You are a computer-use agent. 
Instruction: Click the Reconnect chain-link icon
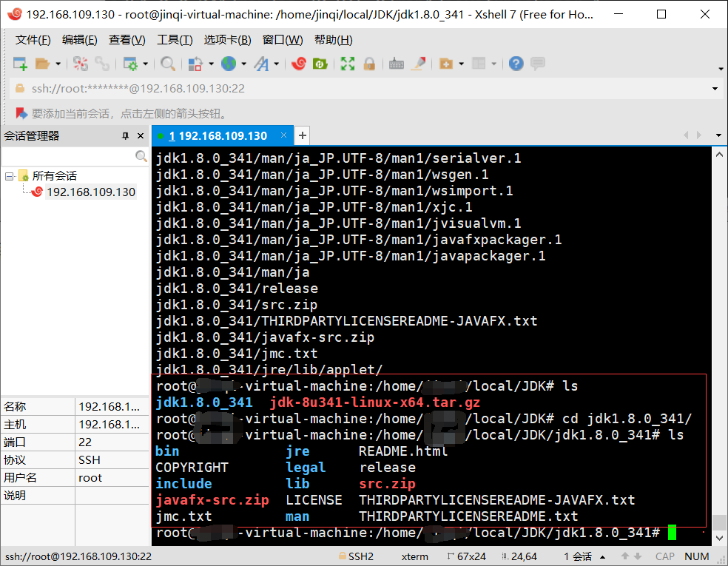click(102, 64)
